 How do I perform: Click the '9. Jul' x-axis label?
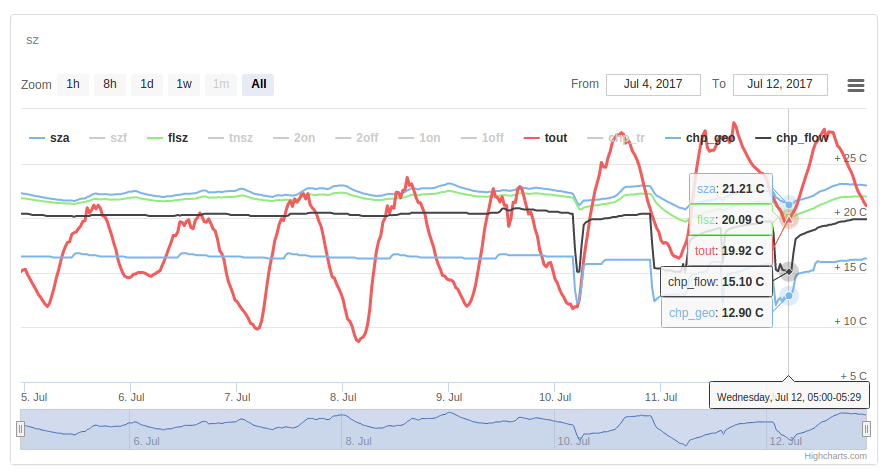[449, 397]
